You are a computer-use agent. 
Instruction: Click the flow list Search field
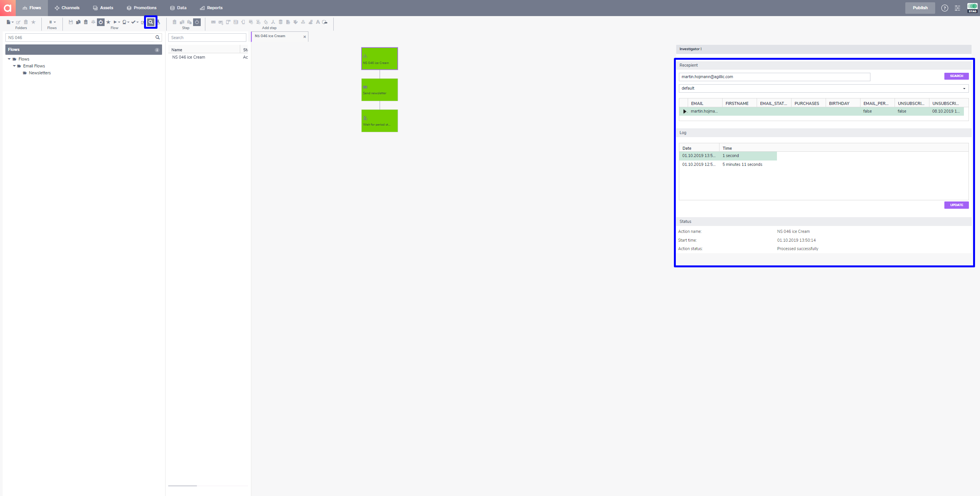(x=207, y=38)
